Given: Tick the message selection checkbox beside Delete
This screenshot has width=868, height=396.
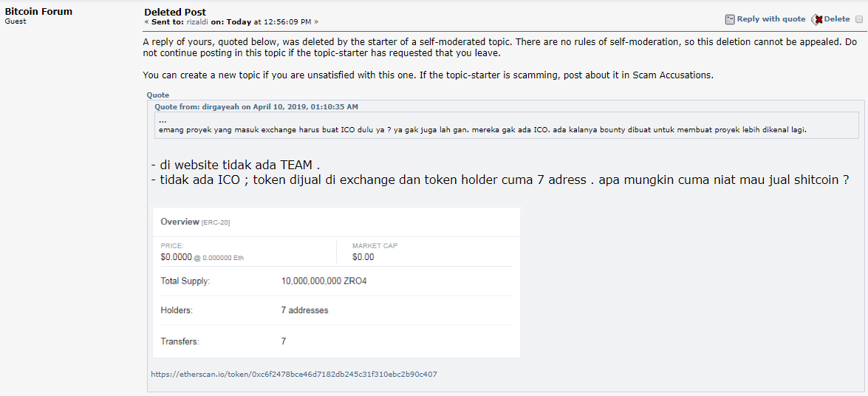Looking at the screenshot, I should [858, 19].
